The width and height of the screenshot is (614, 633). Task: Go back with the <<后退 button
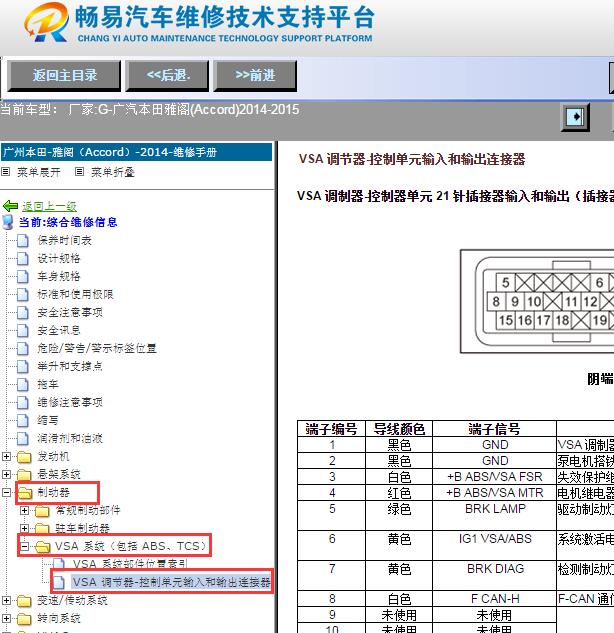pos(168,75)
